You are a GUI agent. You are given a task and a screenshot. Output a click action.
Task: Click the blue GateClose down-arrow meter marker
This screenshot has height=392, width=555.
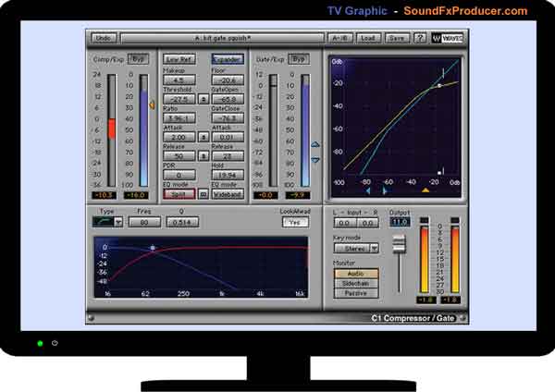click(x=315, y=160)
